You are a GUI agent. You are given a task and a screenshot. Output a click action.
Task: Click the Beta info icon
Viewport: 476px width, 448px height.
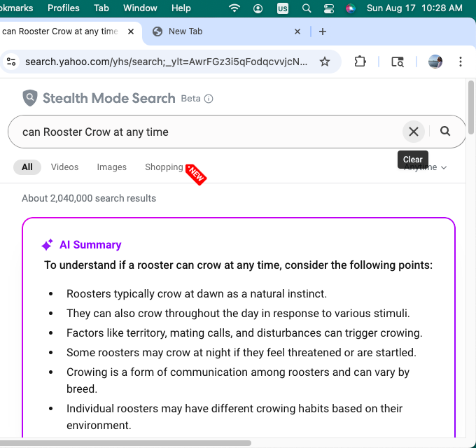[x=209, y=99]
